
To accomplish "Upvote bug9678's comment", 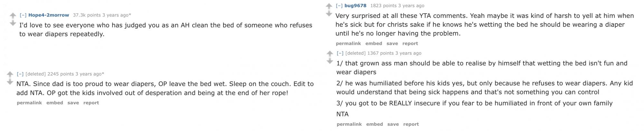I will tap(329, 6).
